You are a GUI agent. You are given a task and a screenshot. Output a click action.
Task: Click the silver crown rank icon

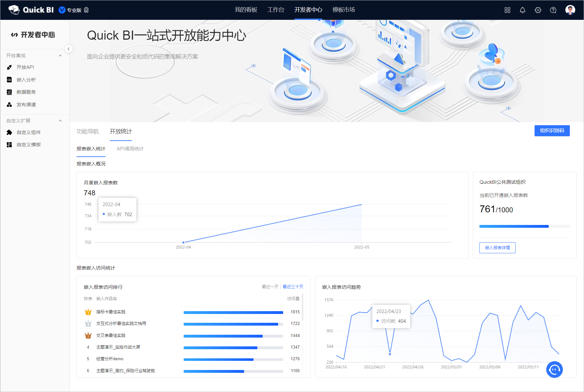click(88, 323)
